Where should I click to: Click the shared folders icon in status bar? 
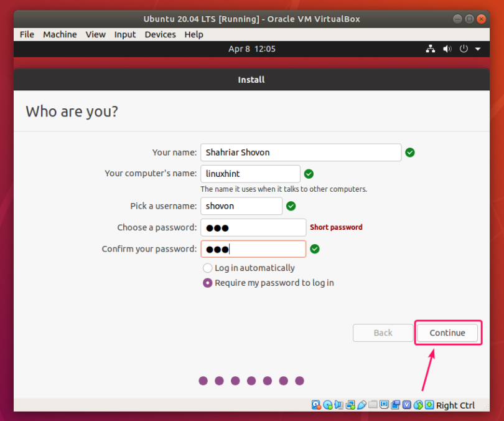coord(373,405)
